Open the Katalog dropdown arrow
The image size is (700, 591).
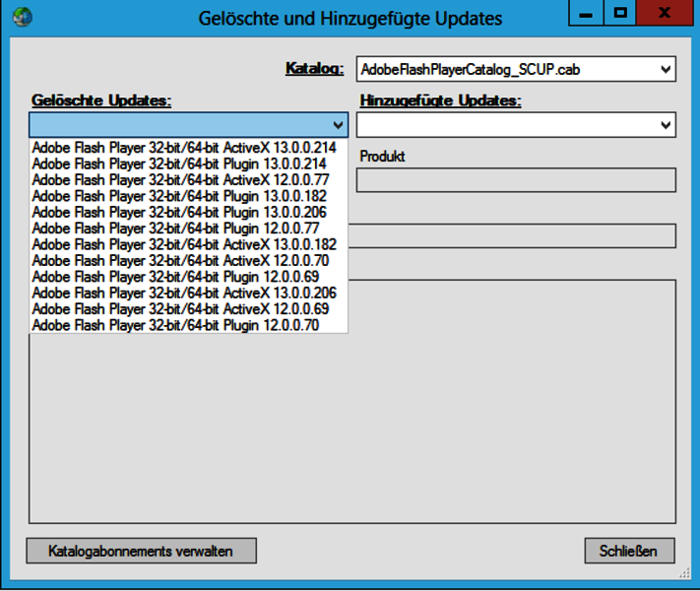pos(666,69)
